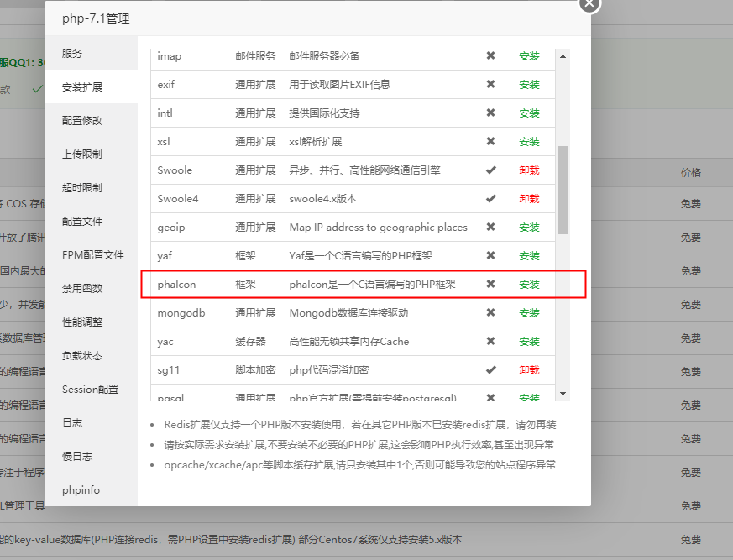Go to 超时限制 settings
Screen dimensions: 733x560
coord(92,188)
